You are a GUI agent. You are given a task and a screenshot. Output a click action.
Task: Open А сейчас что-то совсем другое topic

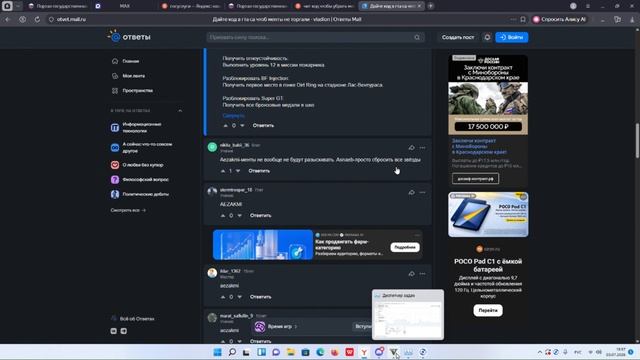pyautogui.click(x=142, y=147)
